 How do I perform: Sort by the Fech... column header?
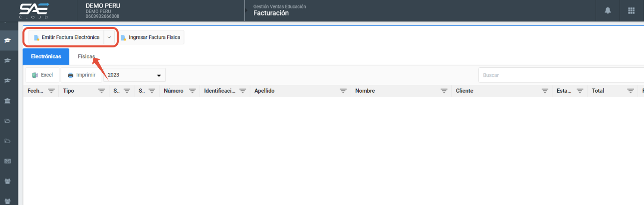[x=36, y=91]
